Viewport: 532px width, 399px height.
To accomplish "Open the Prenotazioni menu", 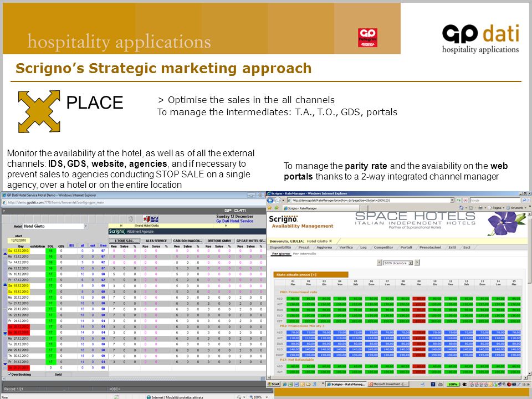I will (x=430, y=247).
